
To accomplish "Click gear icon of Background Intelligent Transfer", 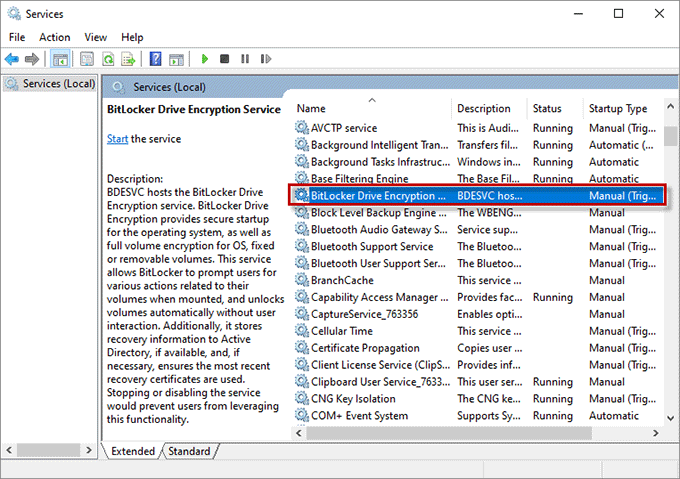I will (302, 144).
